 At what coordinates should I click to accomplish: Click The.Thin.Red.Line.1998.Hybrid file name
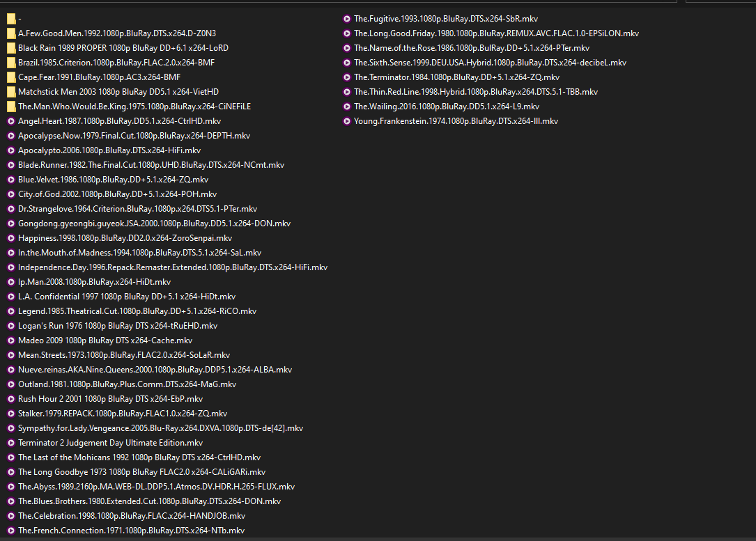(x=476, y=92)
